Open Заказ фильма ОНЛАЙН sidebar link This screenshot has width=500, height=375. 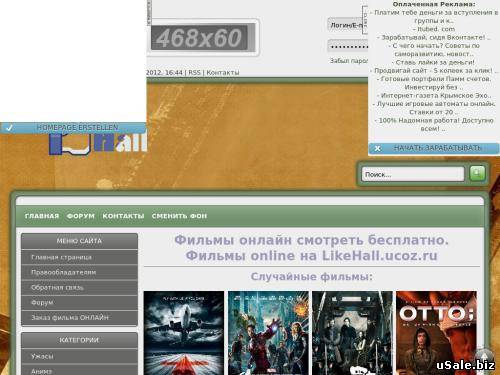pos(79,318)
